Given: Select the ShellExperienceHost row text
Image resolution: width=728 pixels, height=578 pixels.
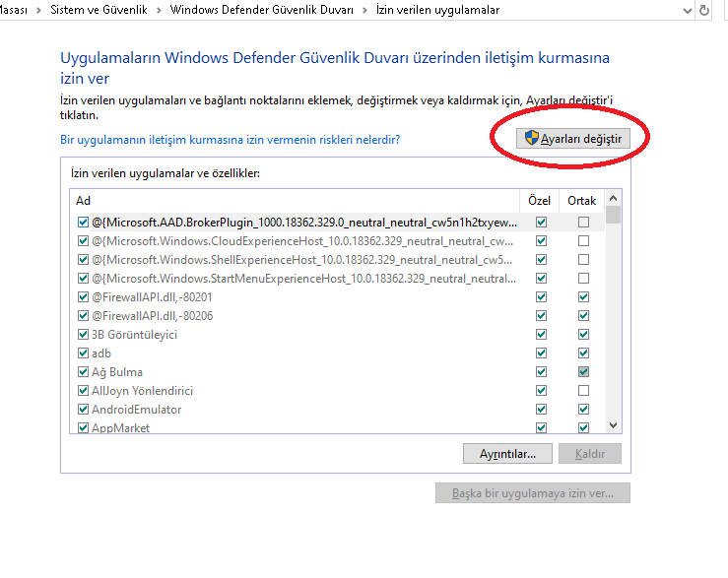Looking at the screenshot, I should coord(301,260).
